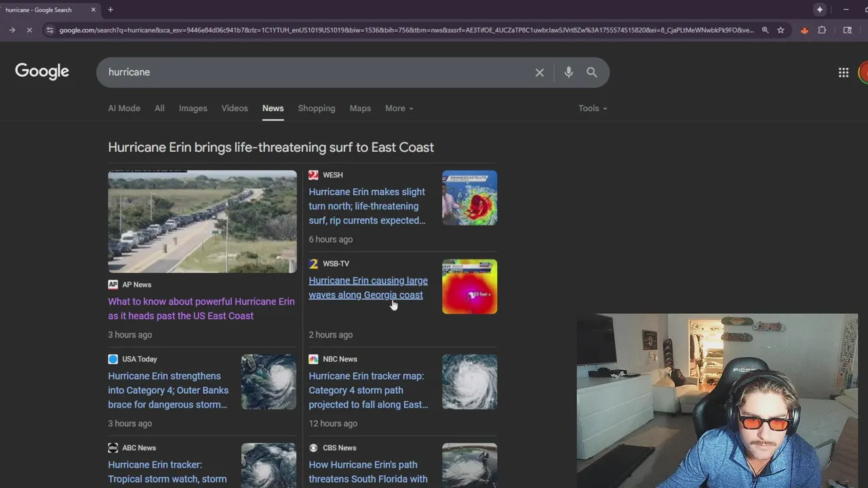The image size is (868, 488).
Task: Switch to the Videos tab
Action: [x=235, y=108]
